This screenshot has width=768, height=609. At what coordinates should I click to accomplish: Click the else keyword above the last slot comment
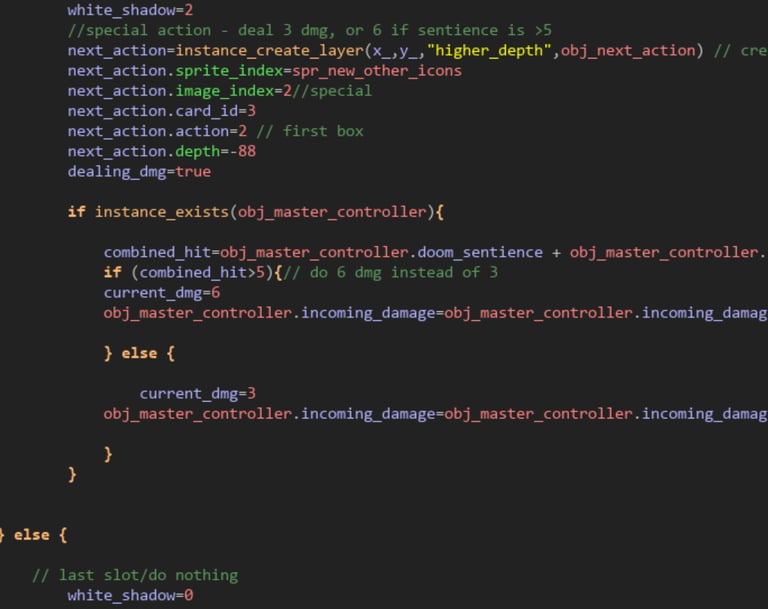(31, 535)
